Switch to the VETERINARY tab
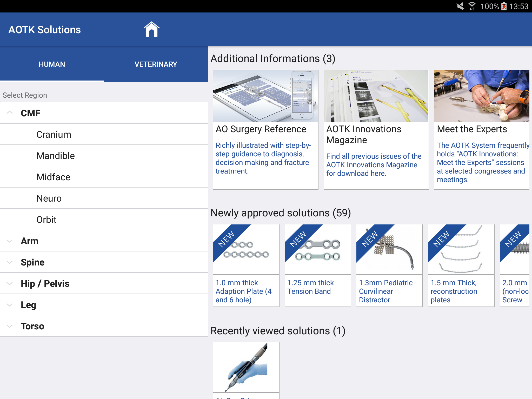Image resolution: width=532 pixels, height=399 pixels. [156, 64]
